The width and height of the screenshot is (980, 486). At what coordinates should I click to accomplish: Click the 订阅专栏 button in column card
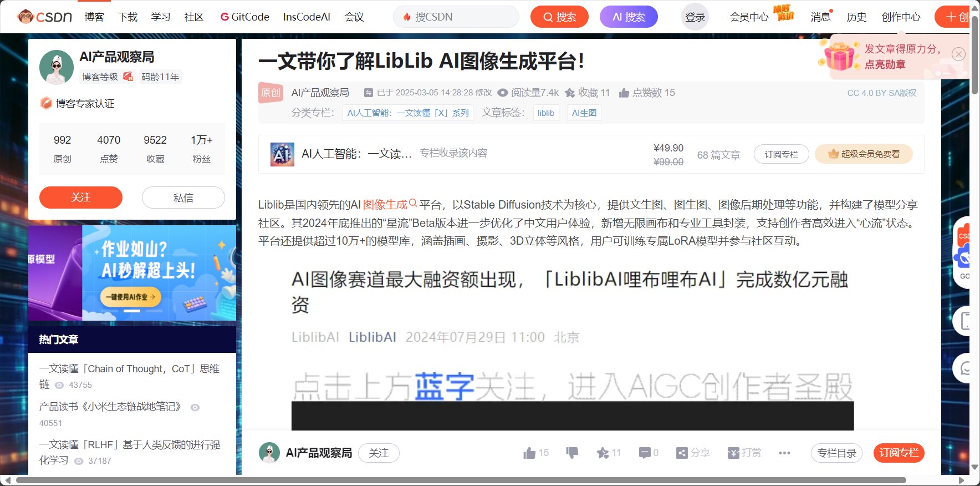click(782, 154)
